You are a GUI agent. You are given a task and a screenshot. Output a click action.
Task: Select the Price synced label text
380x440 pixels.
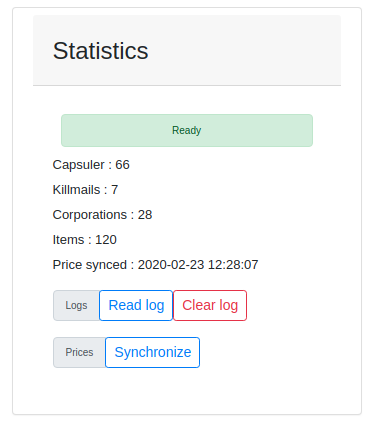click(x=90, y=265)
